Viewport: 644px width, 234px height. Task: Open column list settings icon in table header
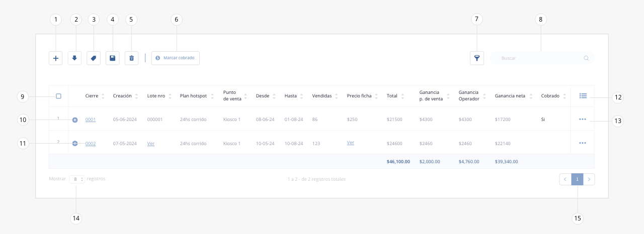tap(583, 96)
